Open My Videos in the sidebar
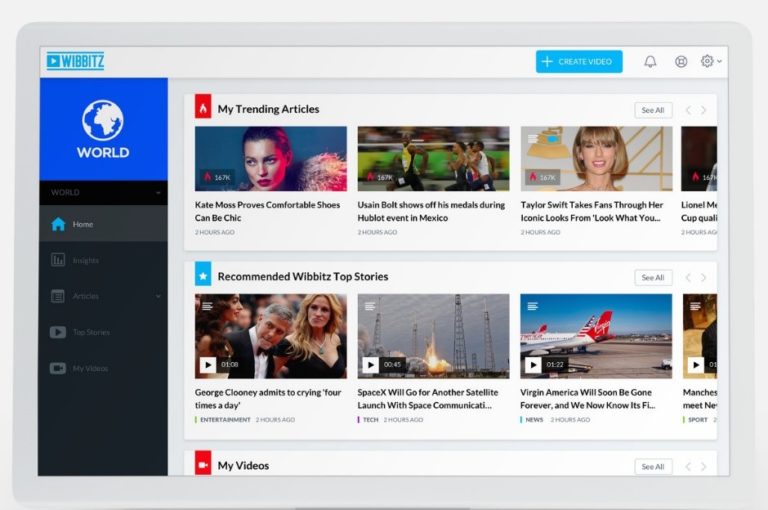Screen dimensions: 768x510 point(103,368)
